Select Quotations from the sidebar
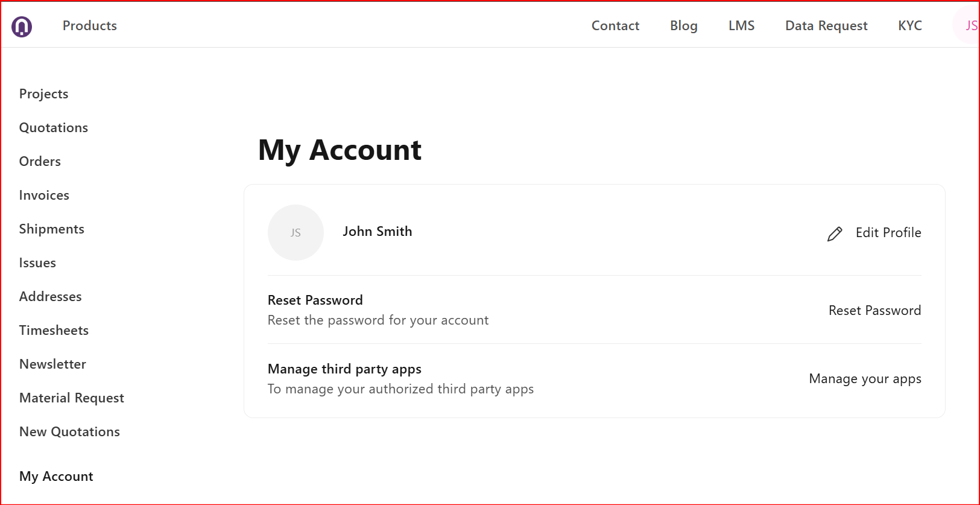980x505 pixels. click(54, 128)
